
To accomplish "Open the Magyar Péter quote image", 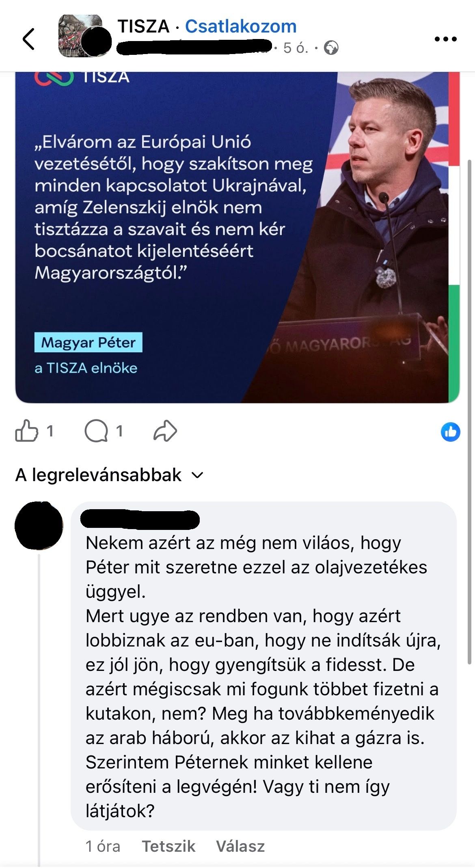I will pos(237,237).
